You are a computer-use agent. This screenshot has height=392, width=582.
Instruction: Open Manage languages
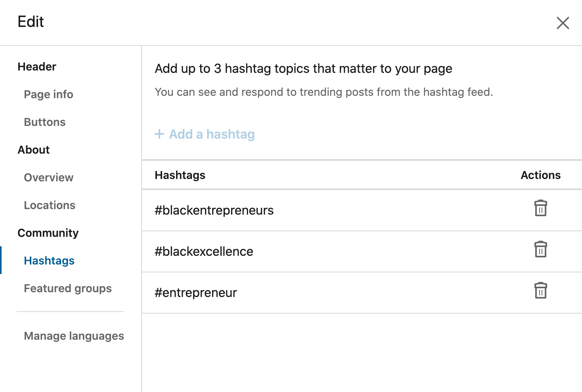coord(74,336)
